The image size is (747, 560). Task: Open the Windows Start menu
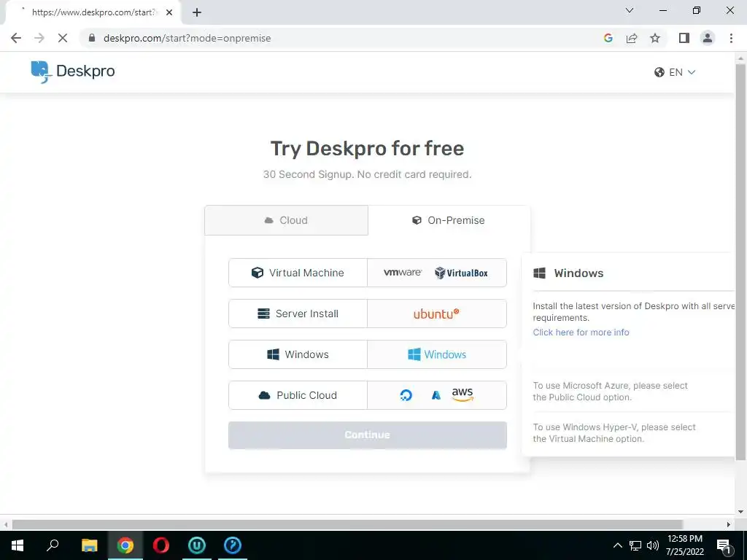pos(18,545)
